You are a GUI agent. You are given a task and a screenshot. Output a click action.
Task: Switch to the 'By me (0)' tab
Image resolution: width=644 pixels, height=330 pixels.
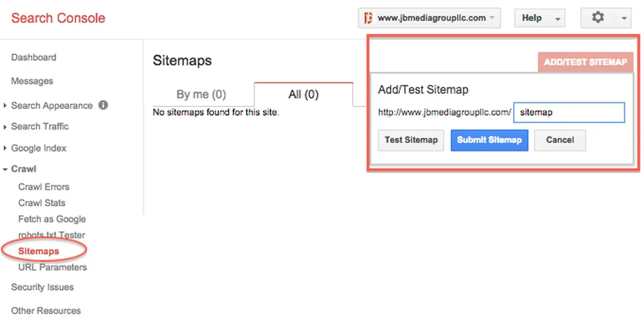201,94
